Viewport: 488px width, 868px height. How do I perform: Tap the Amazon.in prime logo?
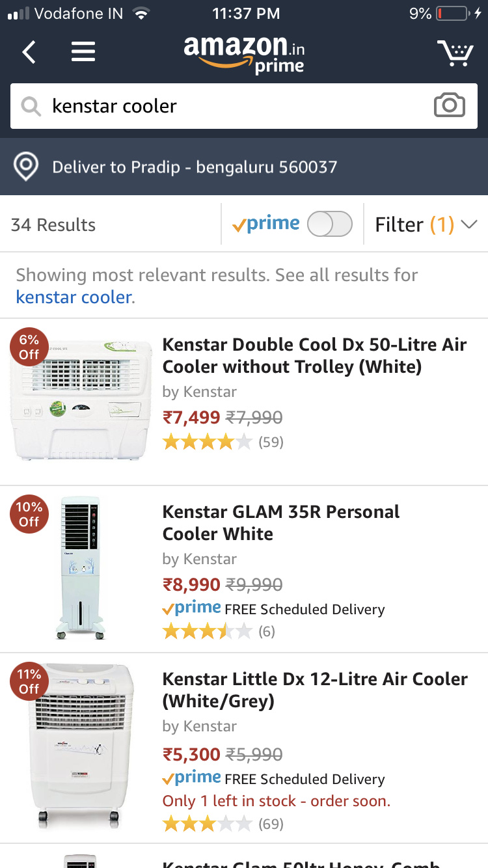point(245,53)
